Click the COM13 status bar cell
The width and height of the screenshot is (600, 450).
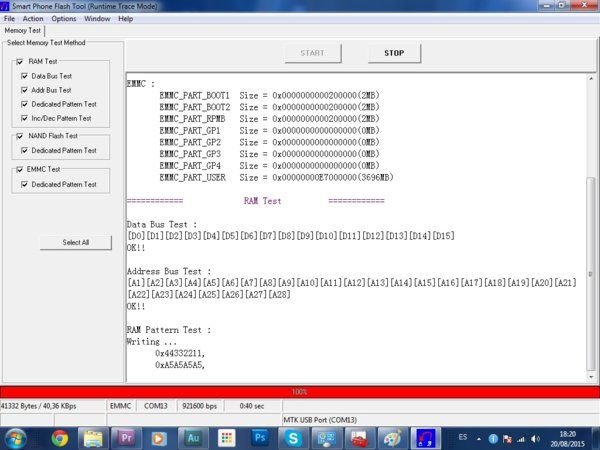156,406
